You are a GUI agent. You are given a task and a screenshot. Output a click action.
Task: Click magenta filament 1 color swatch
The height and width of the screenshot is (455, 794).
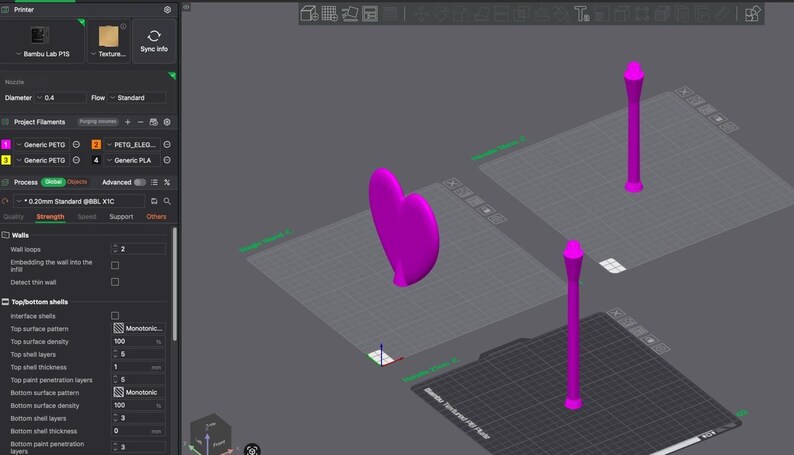point(6,145)
